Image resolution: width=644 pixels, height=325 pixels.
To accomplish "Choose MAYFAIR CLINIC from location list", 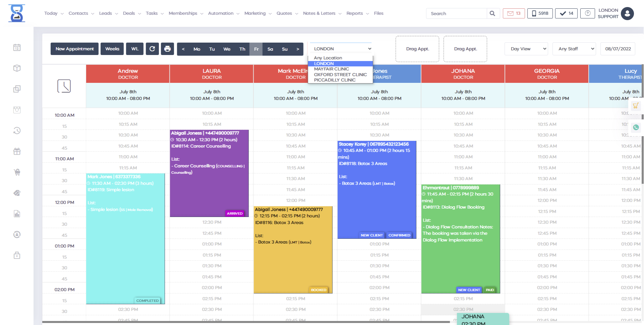I will 331,69.
